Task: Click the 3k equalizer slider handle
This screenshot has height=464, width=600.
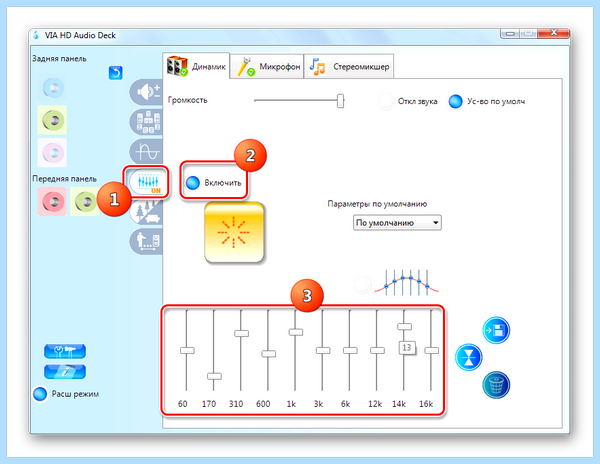Action: 323,350
